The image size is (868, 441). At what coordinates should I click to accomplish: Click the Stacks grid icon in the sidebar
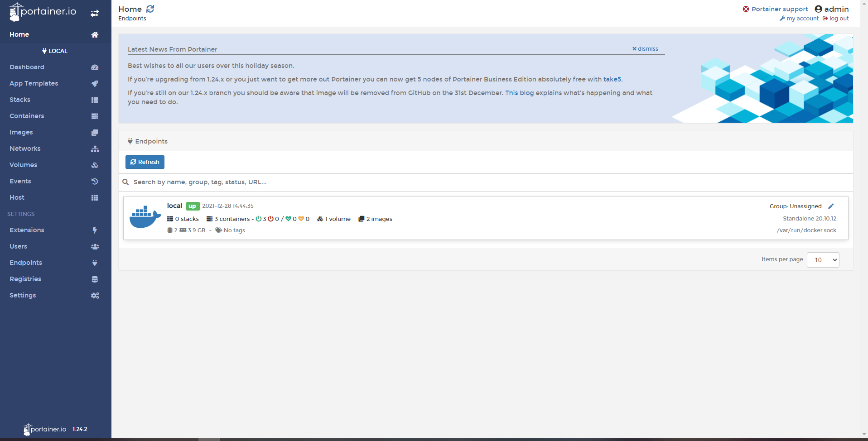point(95,100)
